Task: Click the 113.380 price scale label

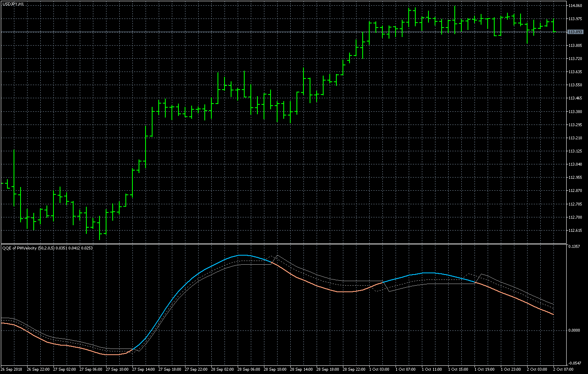Action: (x=575, y=111)
